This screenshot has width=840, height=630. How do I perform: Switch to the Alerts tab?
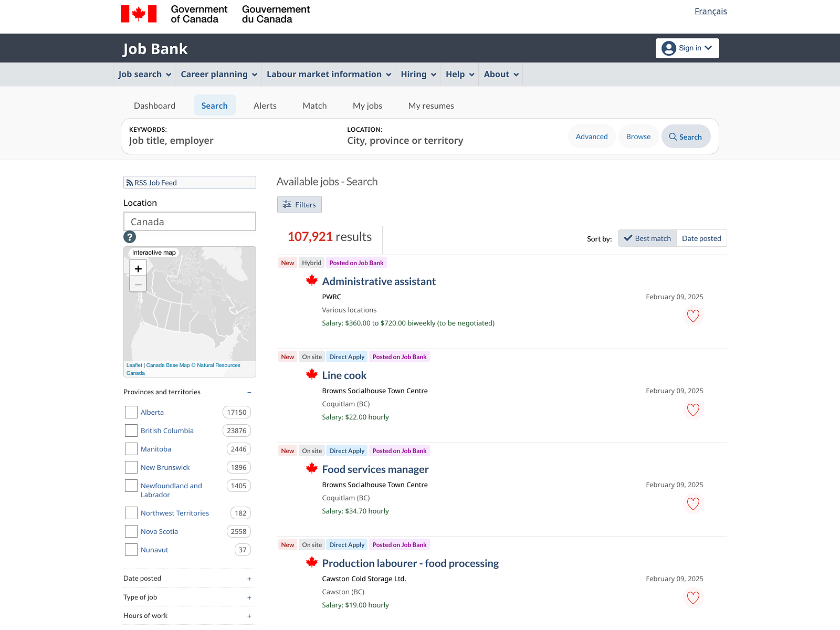click(265, 106)
